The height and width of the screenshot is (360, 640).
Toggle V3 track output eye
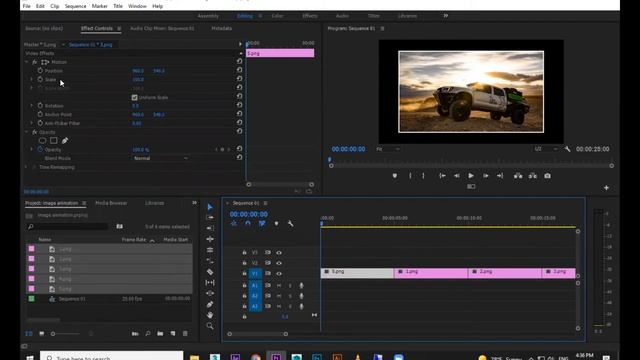coord(279,253)
